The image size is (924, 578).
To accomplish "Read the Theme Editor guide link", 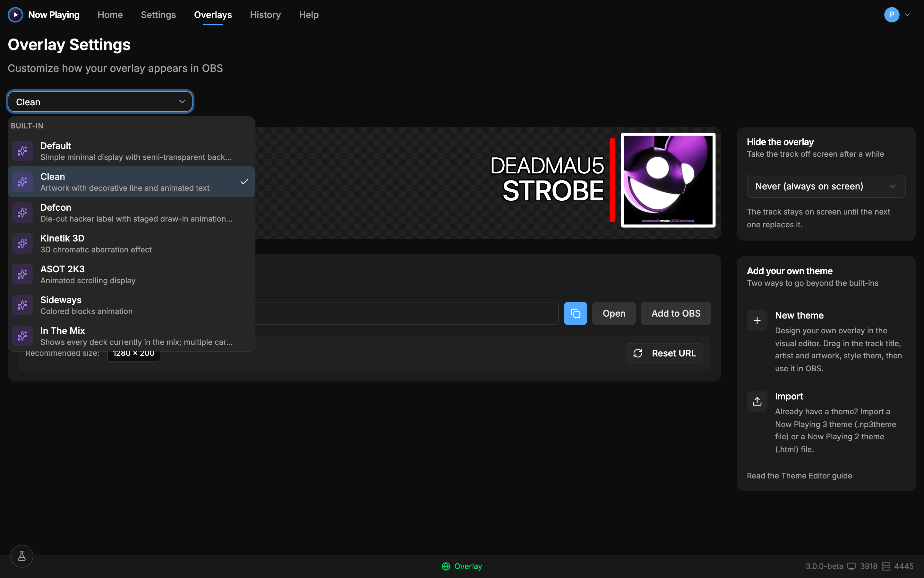I will [800, 476].
